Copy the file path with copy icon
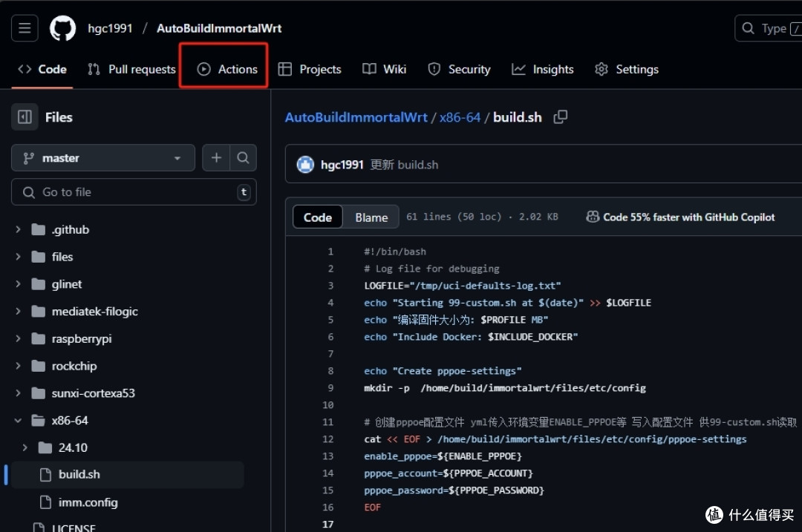The width and height of the screenshot is (802, 532). pyautogui.click(x=561, y=117)
